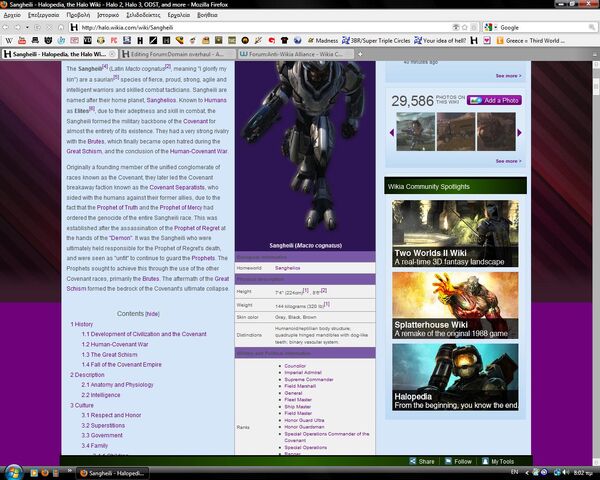
Task: Open the Αρχείο menu
Action: 12,15
